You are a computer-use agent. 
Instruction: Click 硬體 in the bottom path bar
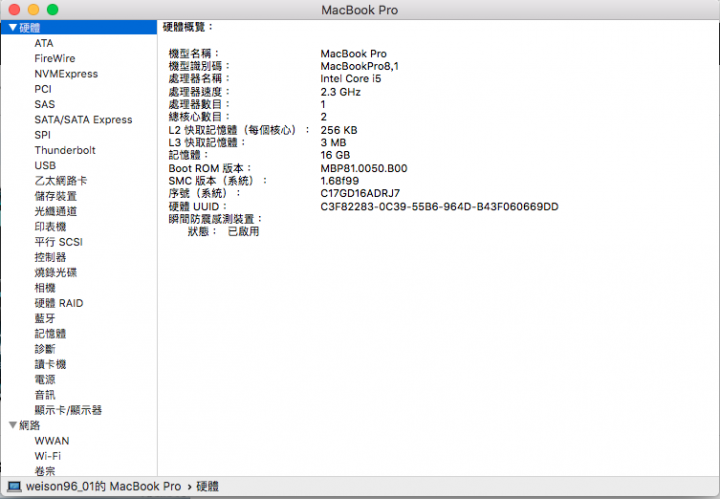(x=208, y=486)
